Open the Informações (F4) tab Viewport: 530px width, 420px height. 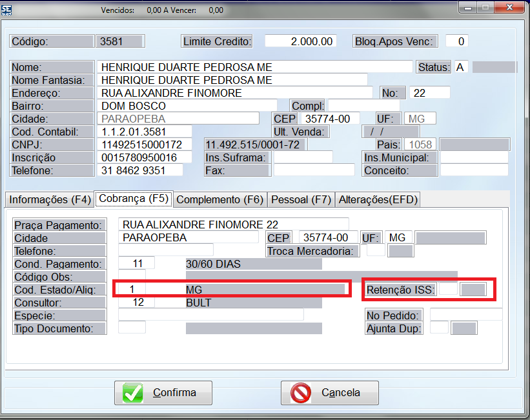(x=50, y=200)
